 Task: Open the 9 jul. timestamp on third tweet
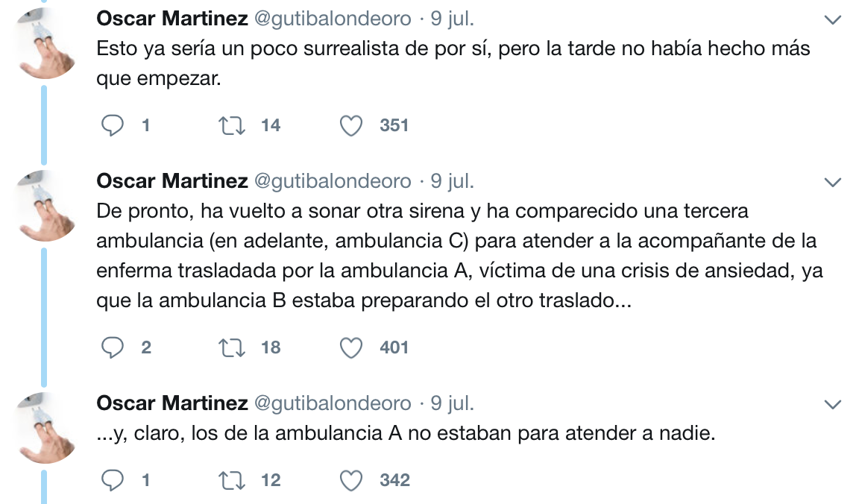pos(452,403)
